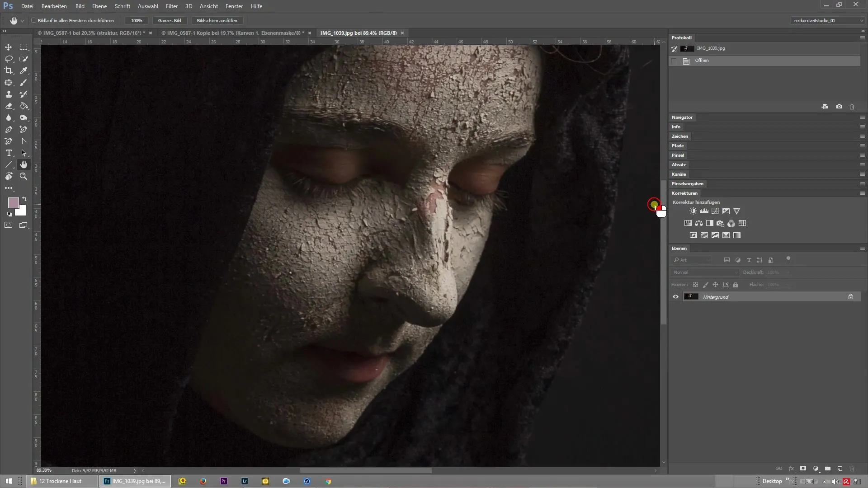Open the blend mode dropdown Normal

705,272
